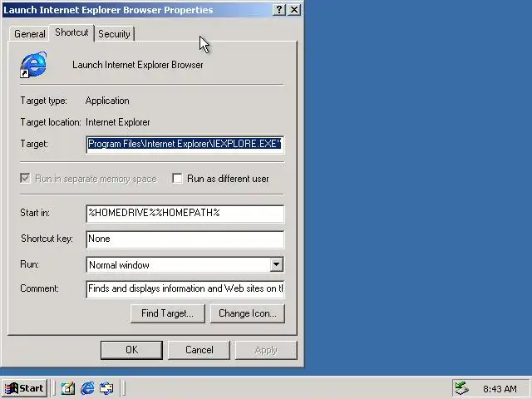
Task: Open the Start menu
Action: pos(24,388)
